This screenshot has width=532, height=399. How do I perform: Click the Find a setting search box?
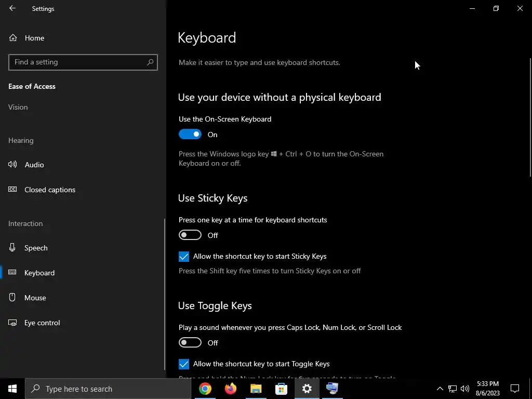coord(78,62)
